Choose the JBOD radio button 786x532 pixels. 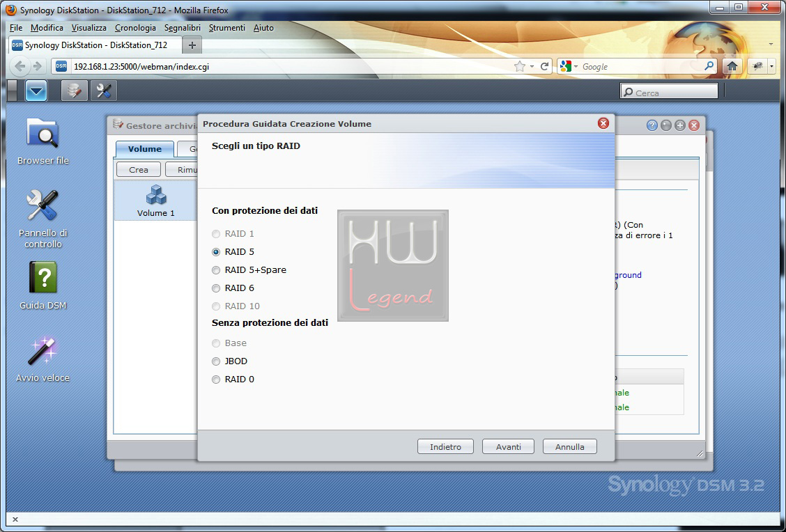pos(216,361)
